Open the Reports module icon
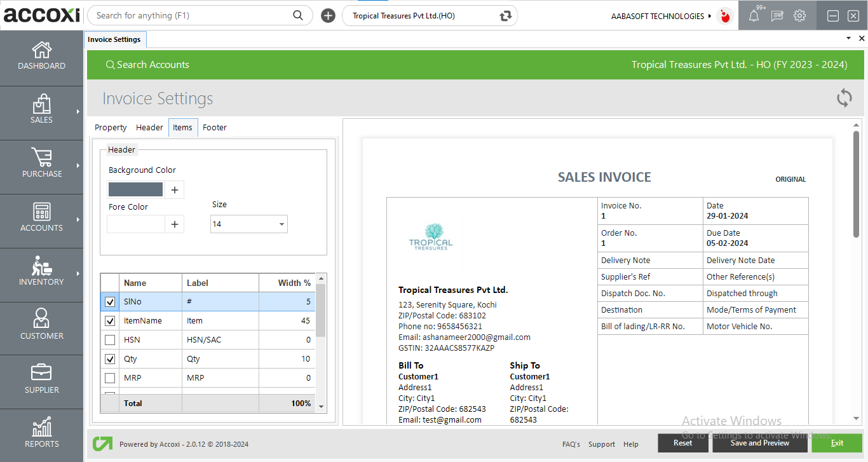Viewport: 868px width, 462px height. tap(41, 428)
